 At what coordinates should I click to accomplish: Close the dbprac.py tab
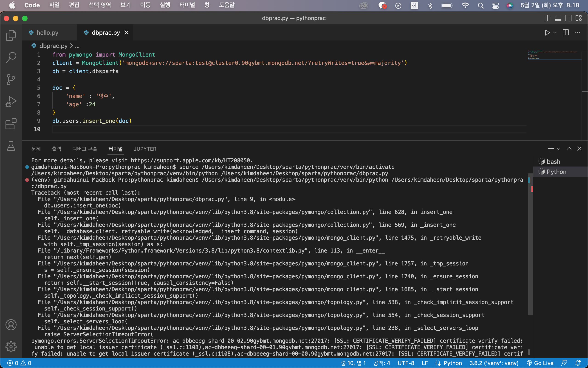point(126,33)
